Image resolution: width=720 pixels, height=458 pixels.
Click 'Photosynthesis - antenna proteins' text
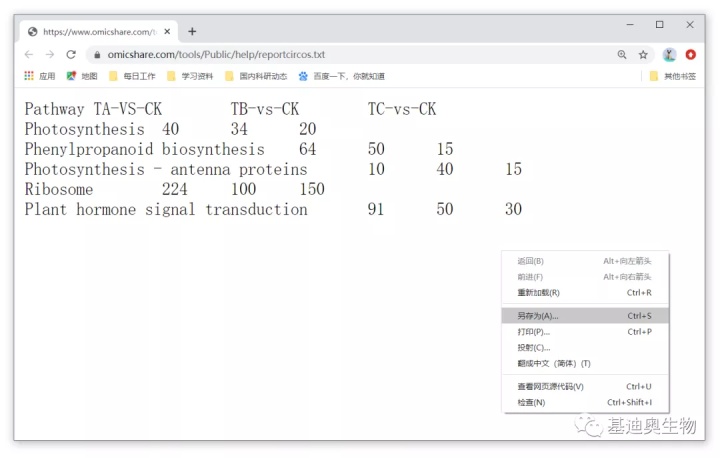166,170
